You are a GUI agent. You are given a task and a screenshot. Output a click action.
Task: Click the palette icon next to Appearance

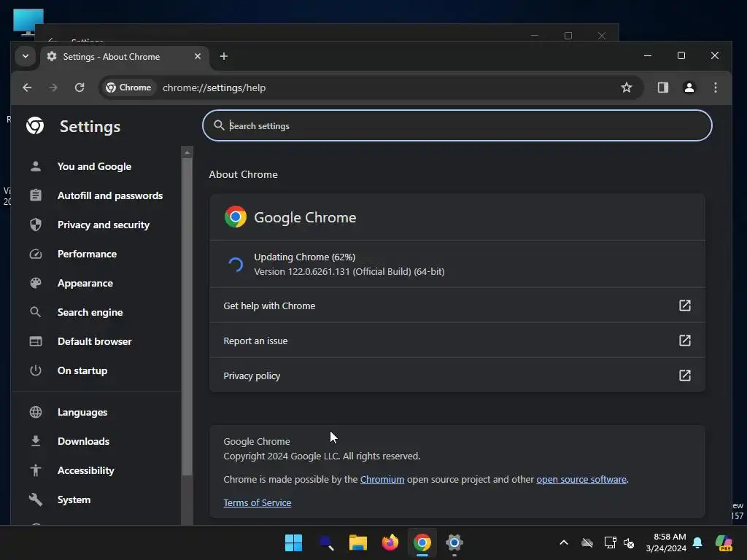[x=36, y=283]
